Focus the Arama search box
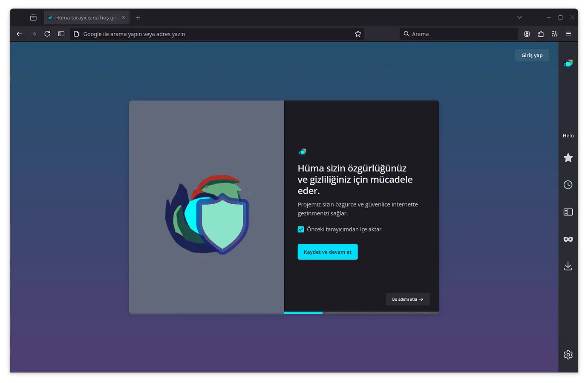 459,34
